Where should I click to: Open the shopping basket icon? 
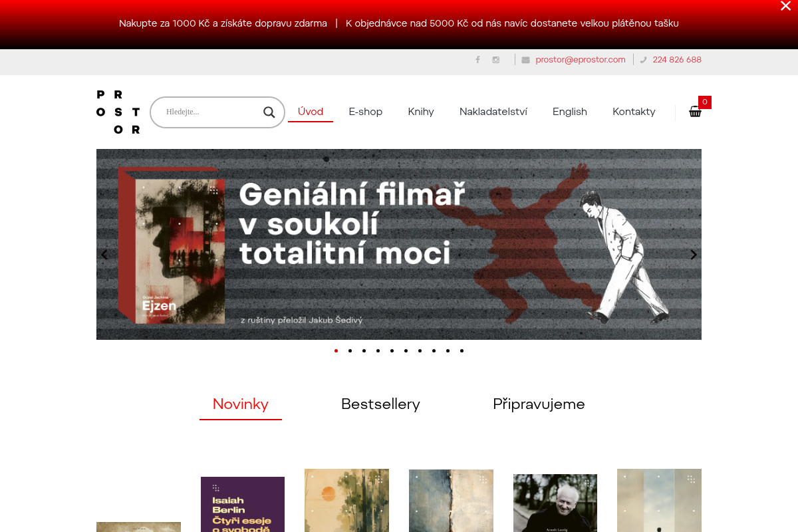tap(695, 112)
